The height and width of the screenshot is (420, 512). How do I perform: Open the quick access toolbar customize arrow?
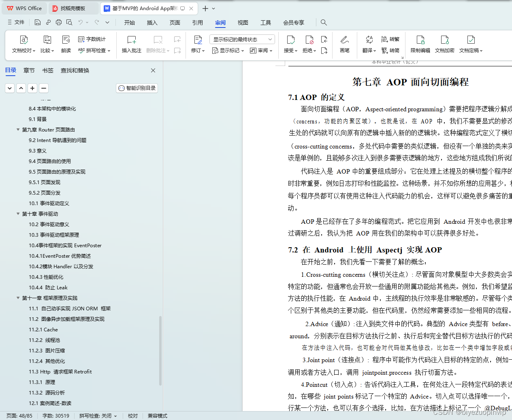(x=107, y=22)
